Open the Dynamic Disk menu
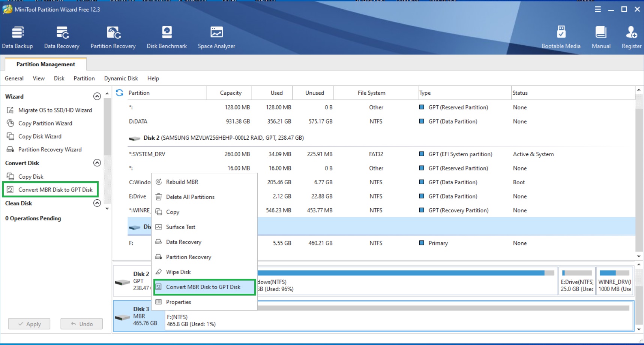This screenshot has width=644, height=345. point(121,78)
